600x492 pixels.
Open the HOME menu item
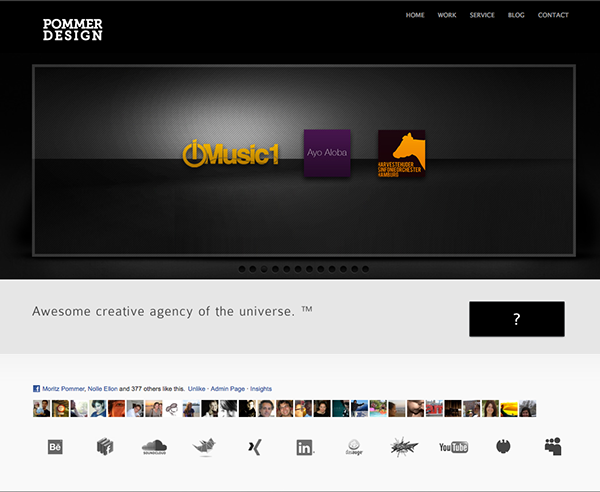(415, 15)
